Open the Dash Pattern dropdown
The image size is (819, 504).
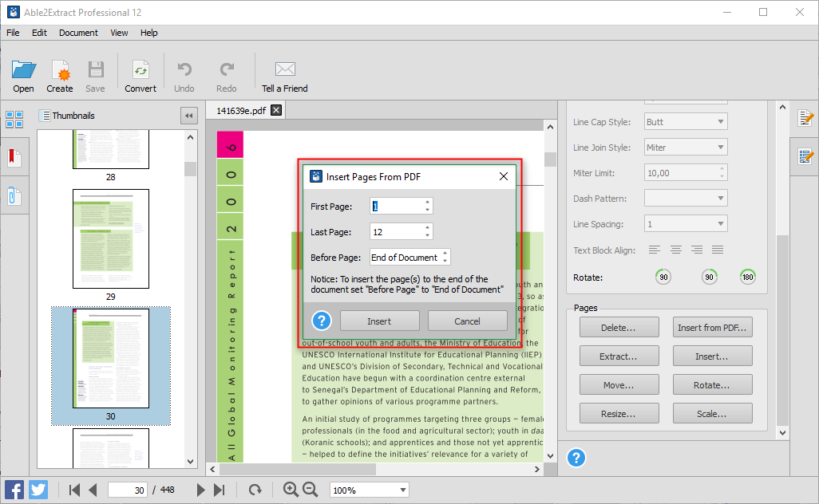pyautogui.click(x=686, y=199)
